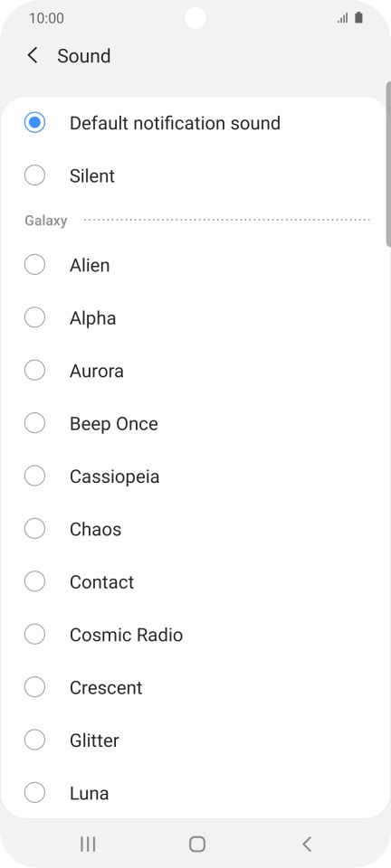The width and height of the screenshot is (391, 868).
Task: Tap the back button in the navigation bar
Action: click(307, 844)
